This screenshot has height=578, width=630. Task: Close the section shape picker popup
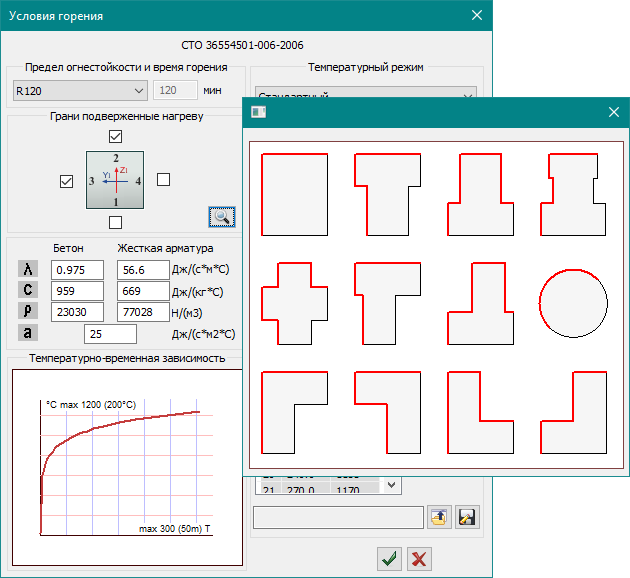614,112
